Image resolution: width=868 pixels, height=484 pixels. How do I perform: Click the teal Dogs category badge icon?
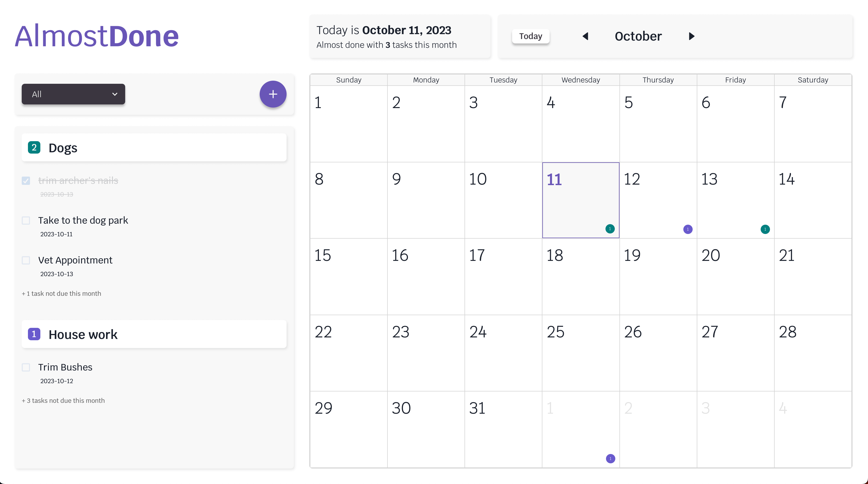tap(34, 147)
